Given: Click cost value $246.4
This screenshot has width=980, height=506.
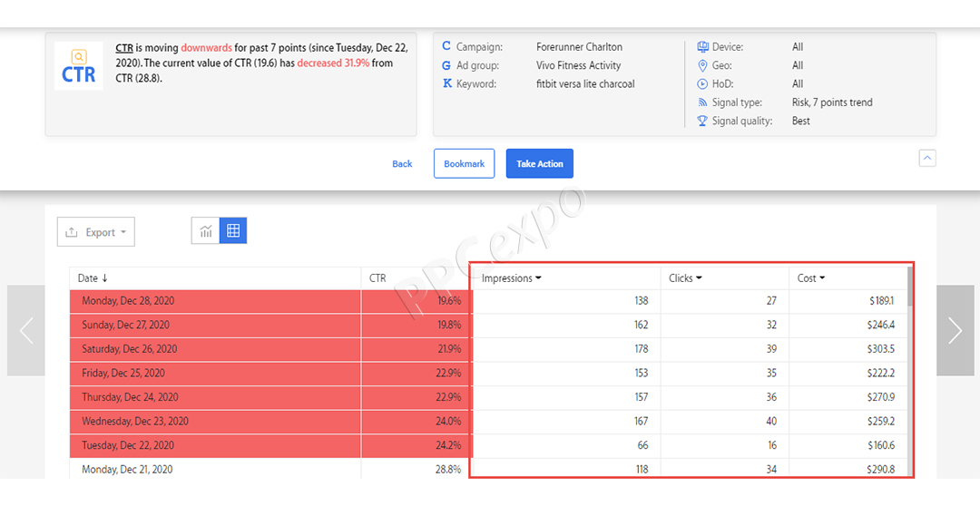Looking at the screenshot, I should 881,325.
